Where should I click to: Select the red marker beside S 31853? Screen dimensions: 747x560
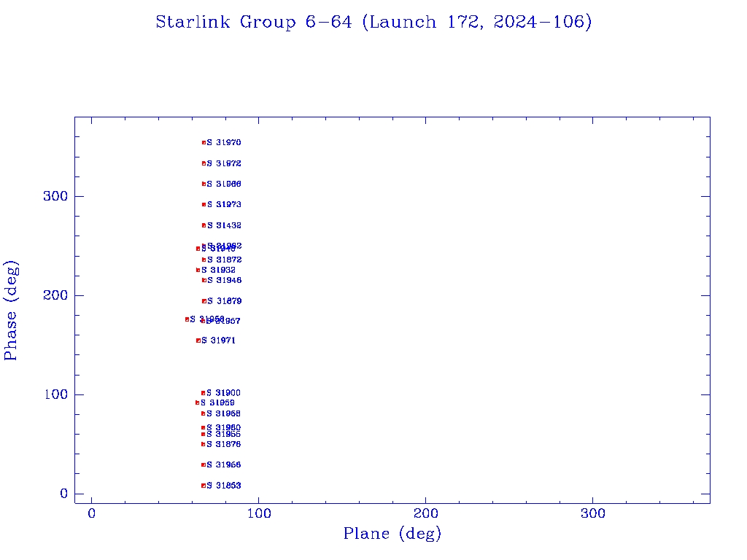(204, 486)
